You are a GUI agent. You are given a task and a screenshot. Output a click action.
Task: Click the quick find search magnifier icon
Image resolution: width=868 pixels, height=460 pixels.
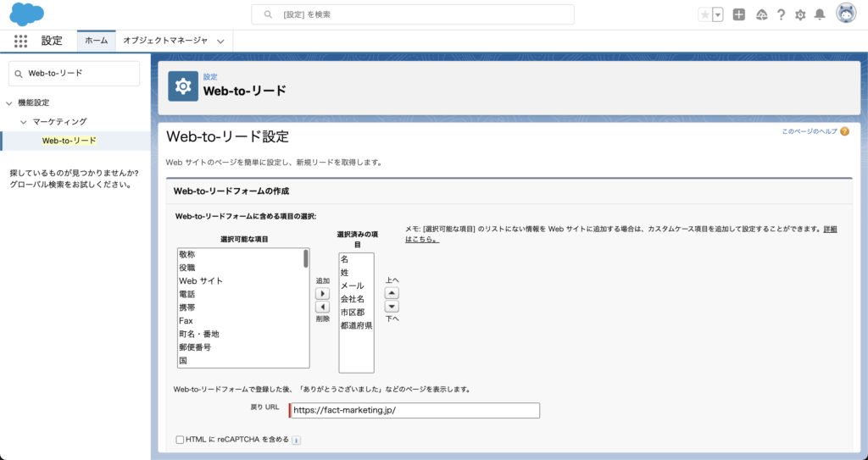click(19, 74)
